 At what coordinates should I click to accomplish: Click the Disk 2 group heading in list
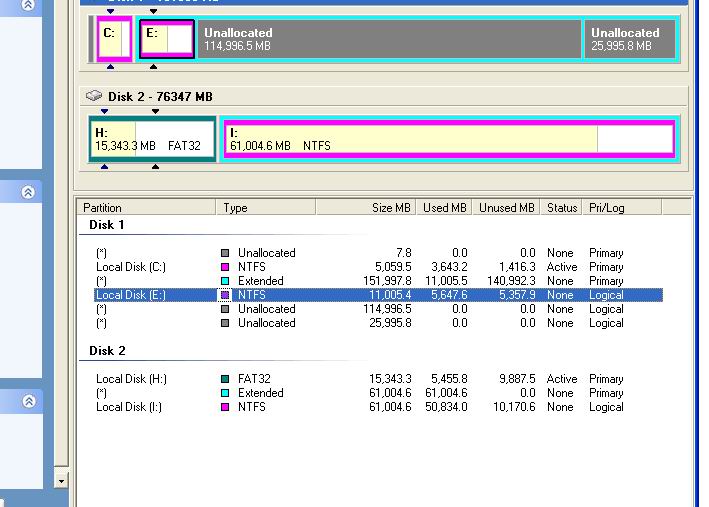tap(107, 351)
